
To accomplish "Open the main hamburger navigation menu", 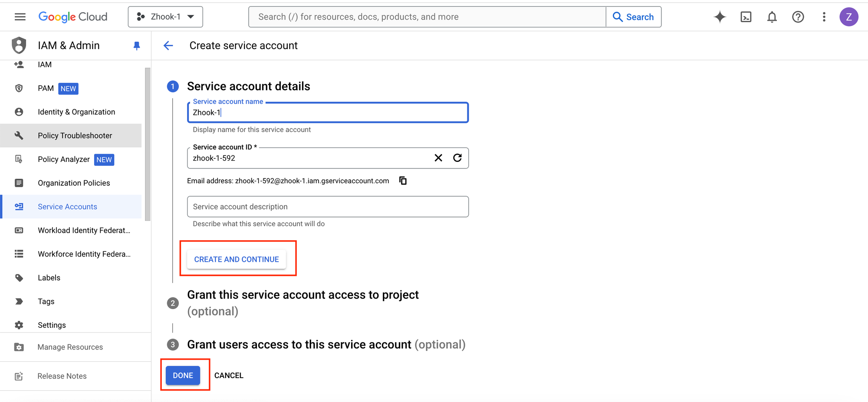I will (x=20, y=17).
